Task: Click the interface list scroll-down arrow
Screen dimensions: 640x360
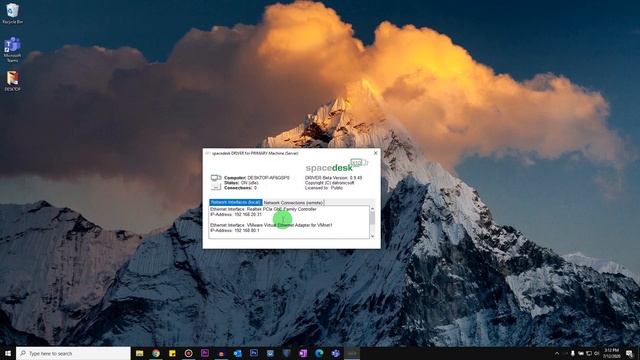Action: pos(372,236)
